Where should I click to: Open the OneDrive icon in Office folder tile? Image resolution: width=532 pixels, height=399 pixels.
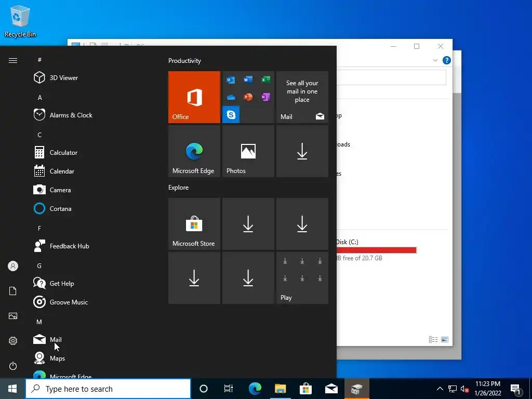point(231,97)
